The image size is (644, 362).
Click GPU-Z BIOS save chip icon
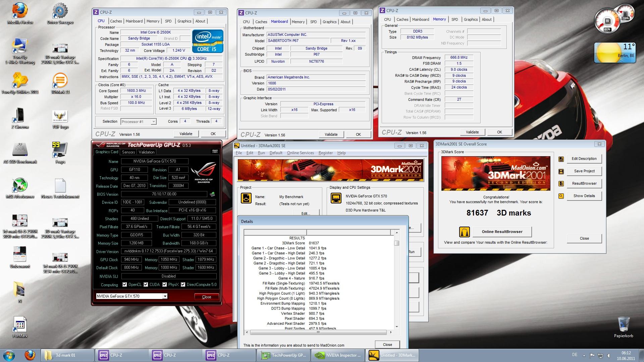click(212, 194)
